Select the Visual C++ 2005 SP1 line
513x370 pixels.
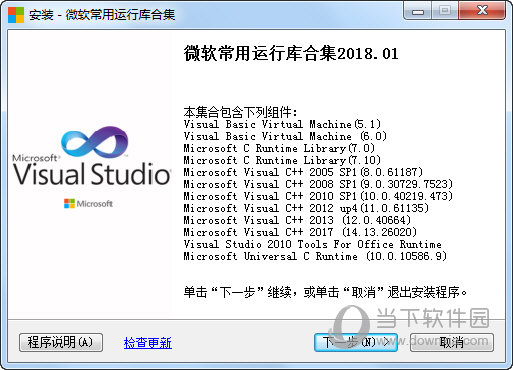(303, 172)
